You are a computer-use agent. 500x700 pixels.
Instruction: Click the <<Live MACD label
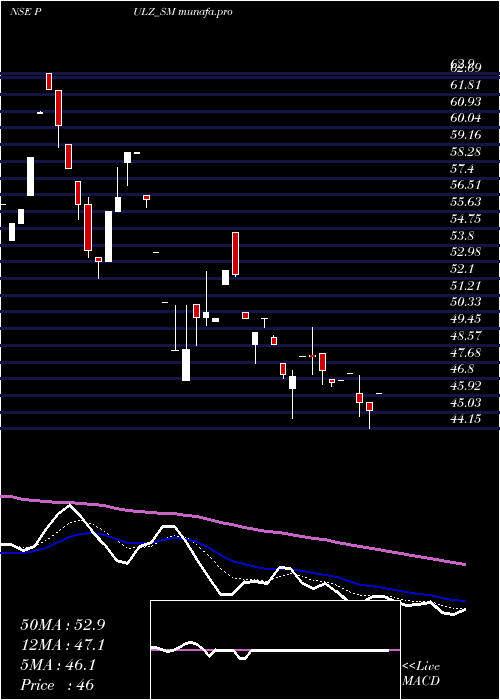[x=421, y=674]
